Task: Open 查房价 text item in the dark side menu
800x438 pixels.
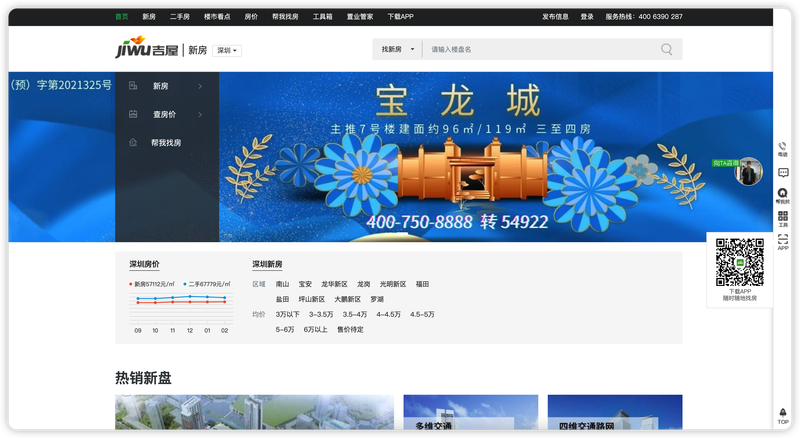Action: pos(164,114)
